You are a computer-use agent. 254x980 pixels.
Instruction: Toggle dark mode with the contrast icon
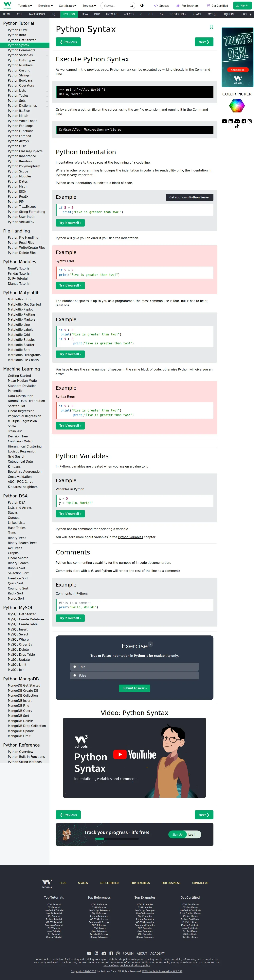coord(142,5)
